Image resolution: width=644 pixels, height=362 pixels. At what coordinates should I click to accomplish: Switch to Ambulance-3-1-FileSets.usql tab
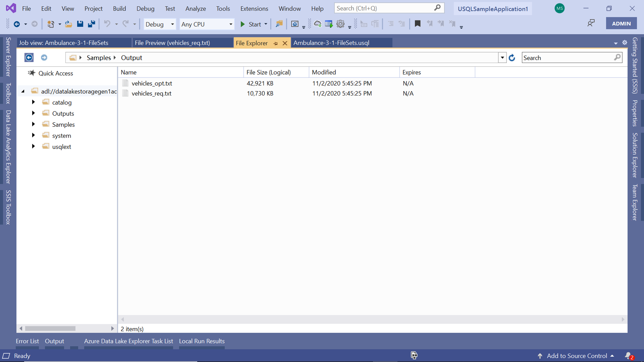tap(331, 43)
